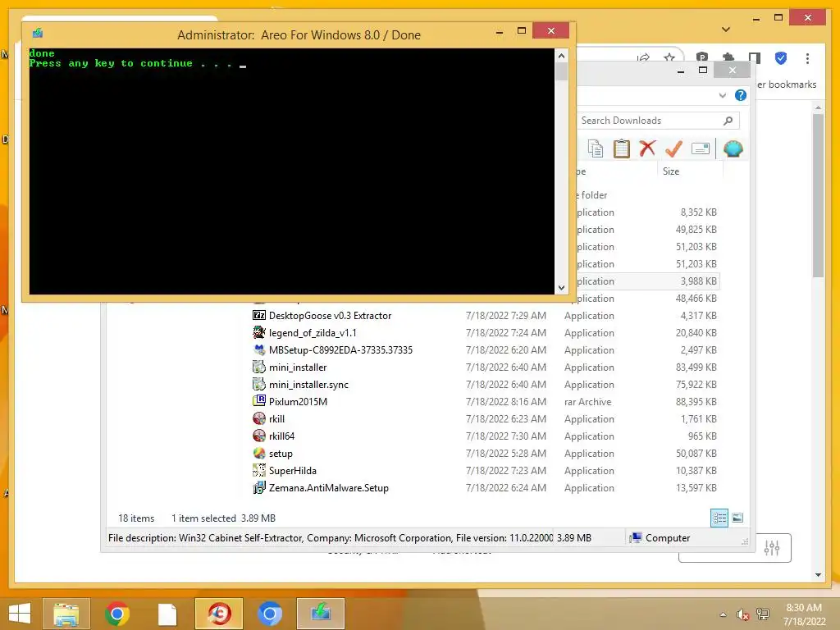840x630 pixels.
Task: Click the Computer label in the status bar
Action: (668, 538)
